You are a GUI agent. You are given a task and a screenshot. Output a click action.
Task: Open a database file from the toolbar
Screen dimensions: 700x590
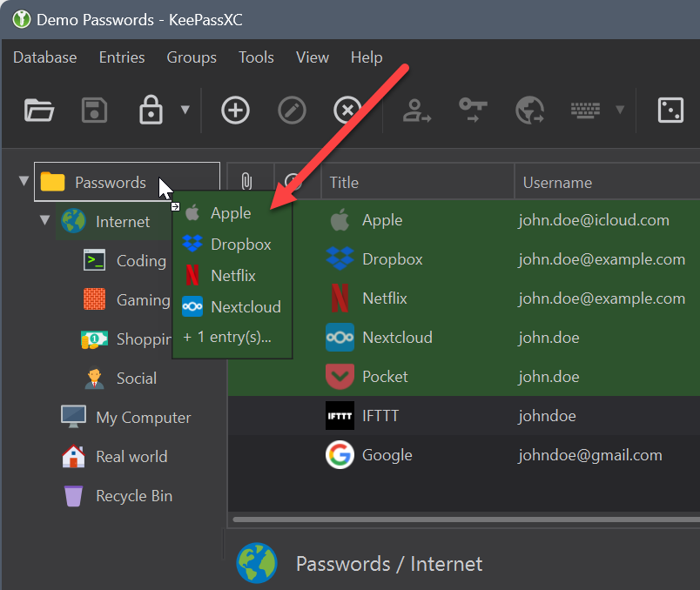click(x=39, y=111)
